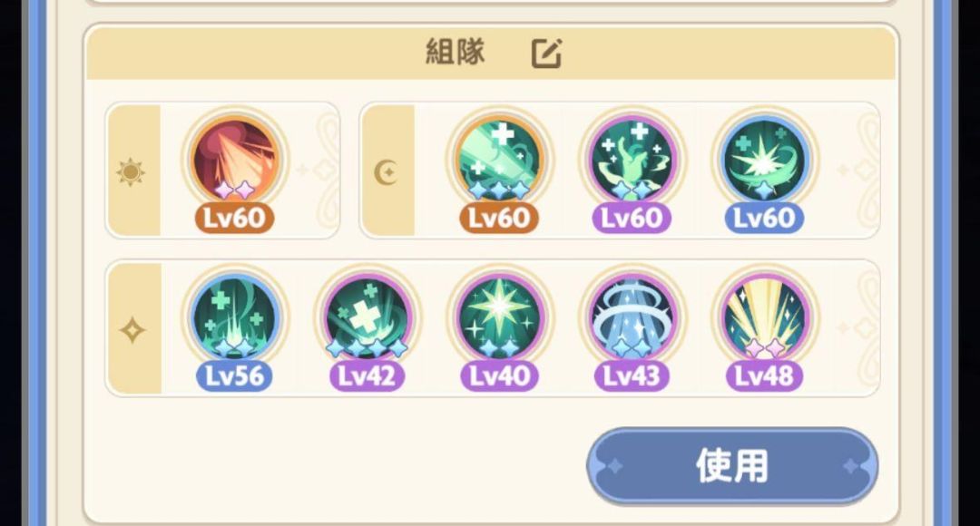The image size is (980, 526).
Task: Open the team edit pencil icon
Action: [x=547, y=54]
